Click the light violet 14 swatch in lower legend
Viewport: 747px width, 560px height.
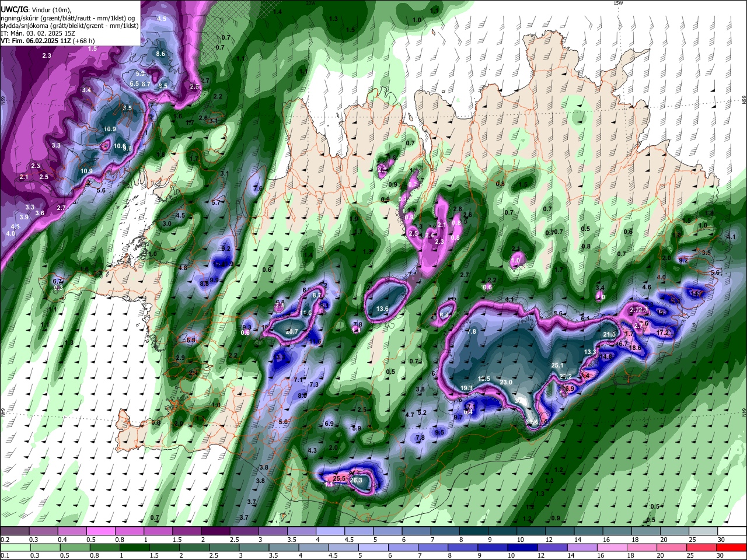coord(584,547)
